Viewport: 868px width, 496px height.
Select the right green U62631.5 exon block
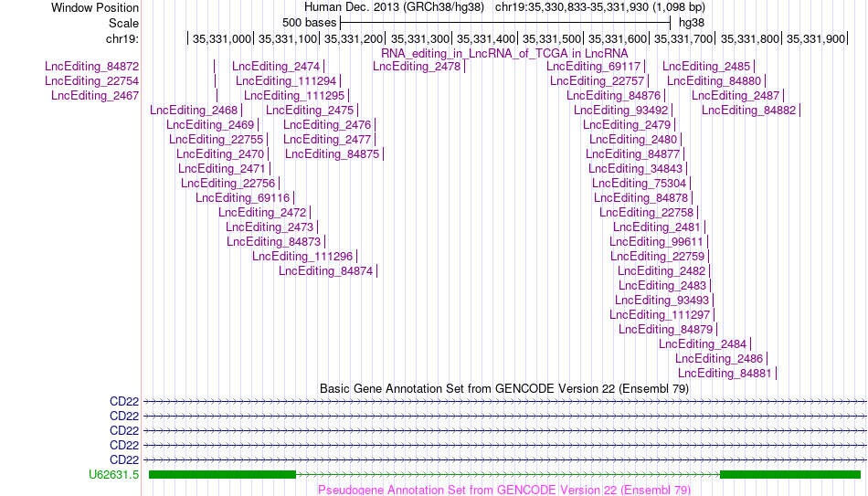coord(790,474)
